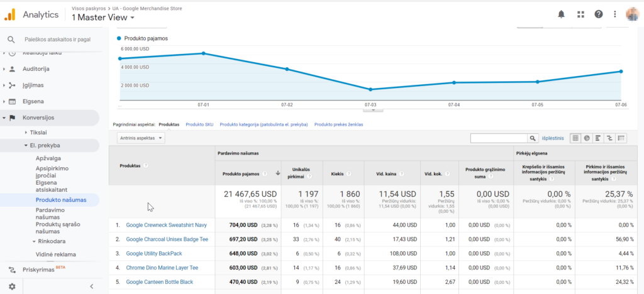Image resolution: width=644 pixels, height=294 pixels.
Task: Expand the Tikslai submenu
Action: pos(26,133)
